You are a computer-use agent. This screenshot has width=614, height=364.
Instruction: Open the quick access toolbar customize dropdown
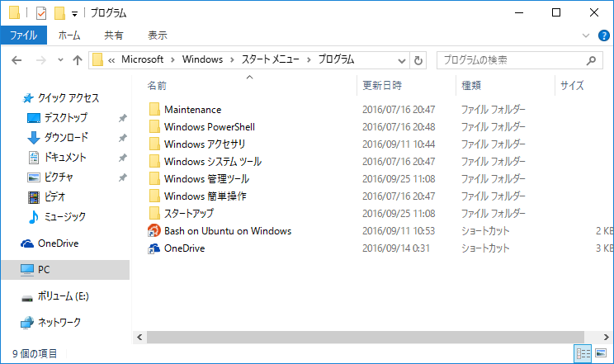click(74, 15)
